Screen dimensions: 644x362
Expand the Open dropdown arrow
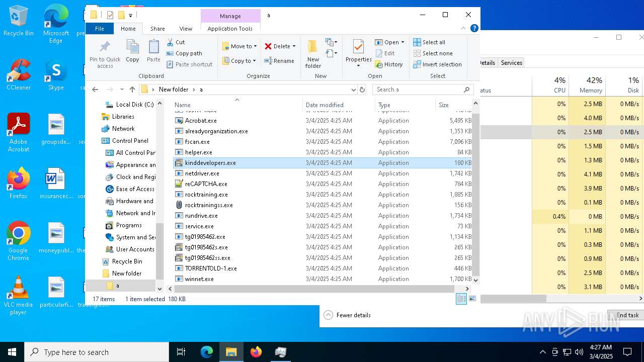pos(403,42)
